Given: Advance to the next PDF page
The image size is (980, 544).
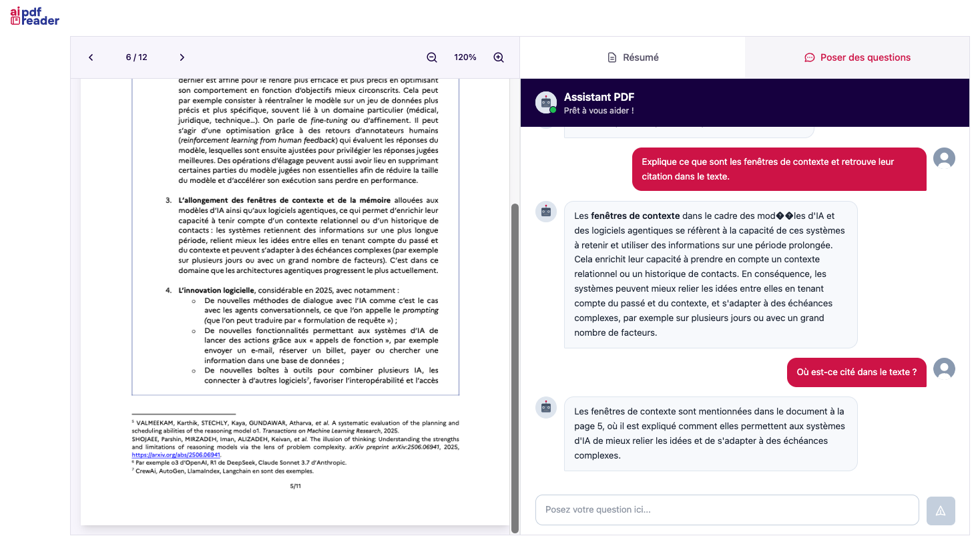Looking at the screenshot, I should click(182, 57).
